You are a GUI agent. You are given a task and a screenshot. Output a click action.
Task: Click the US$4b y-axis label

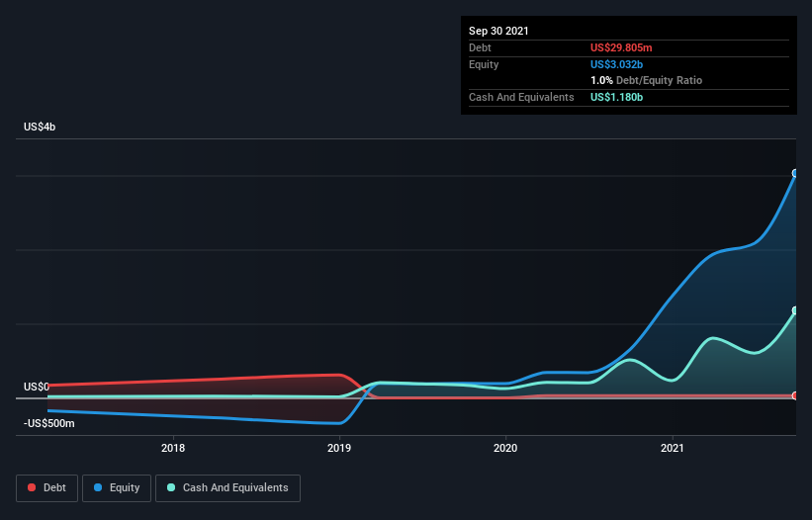(40, 127)
